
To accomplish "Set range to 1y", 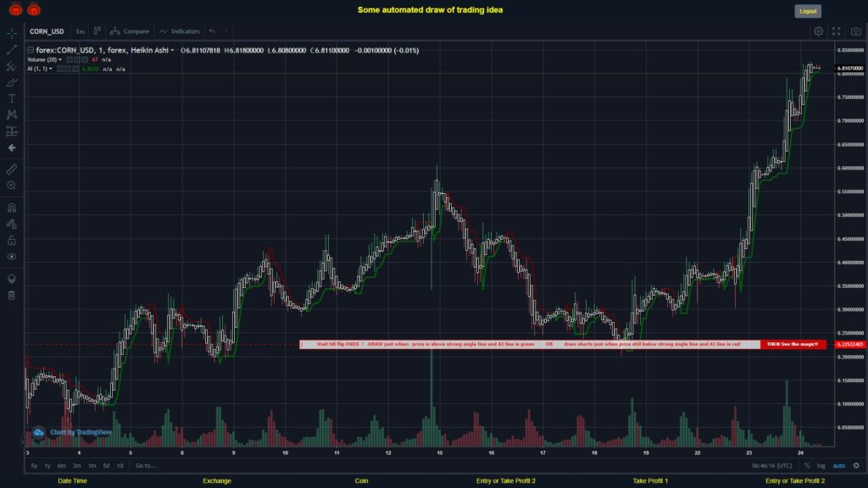I will (x=47, y=466).
